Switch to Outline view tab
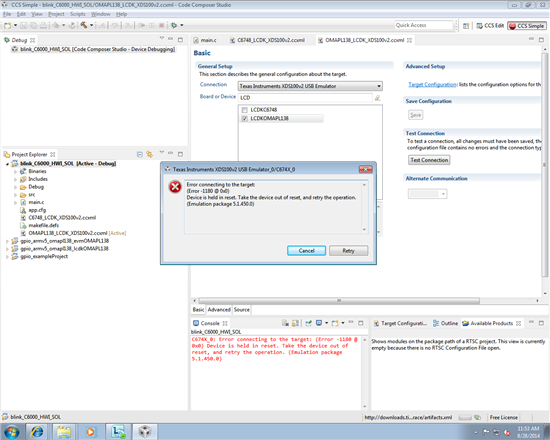Viewport: 550px width, 440px height. click(445, 323)
